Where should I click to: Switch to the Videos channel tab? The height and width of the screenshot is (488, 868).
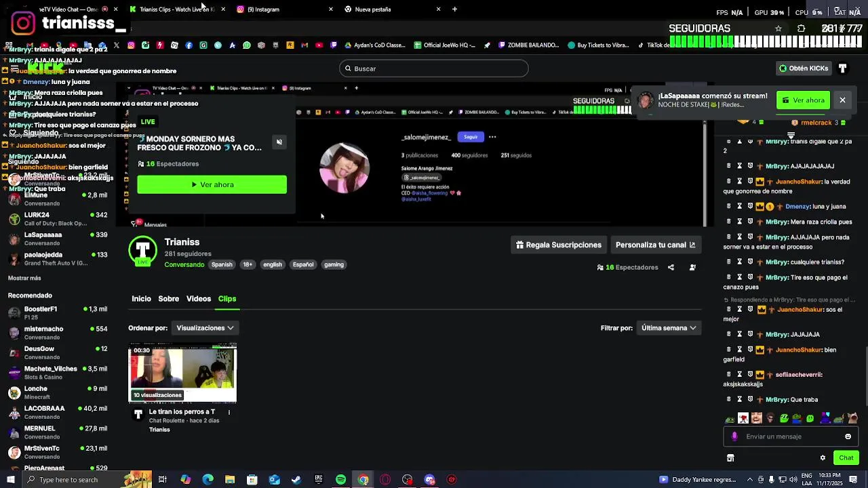click(x=199, y=299)
